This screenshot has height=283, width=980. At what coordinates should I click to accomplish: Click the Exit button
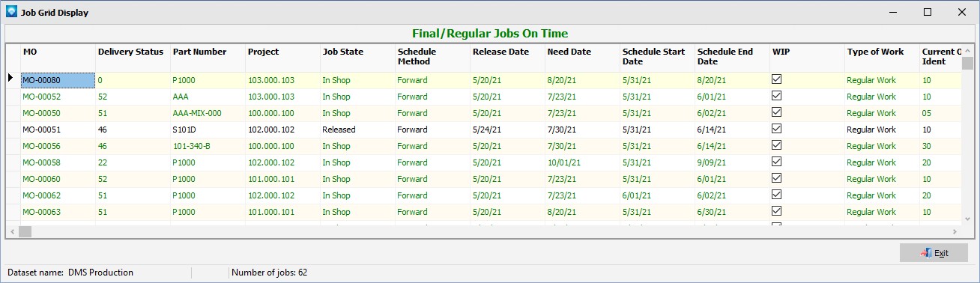[934, 253]
